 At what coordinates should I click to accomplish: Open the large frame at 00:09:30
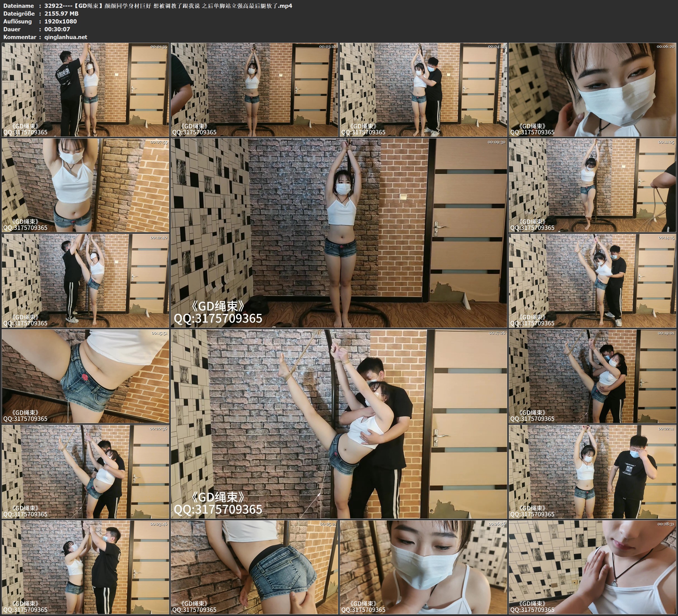click(339, 233)
